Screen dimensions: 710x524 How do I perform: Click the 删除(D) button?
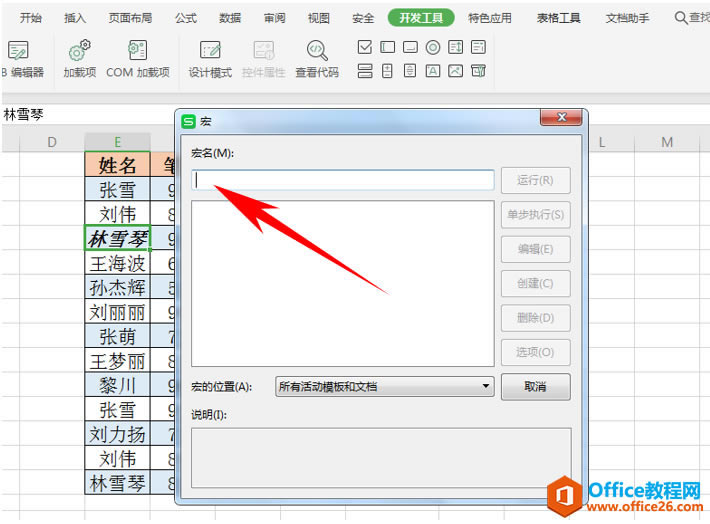535,318
